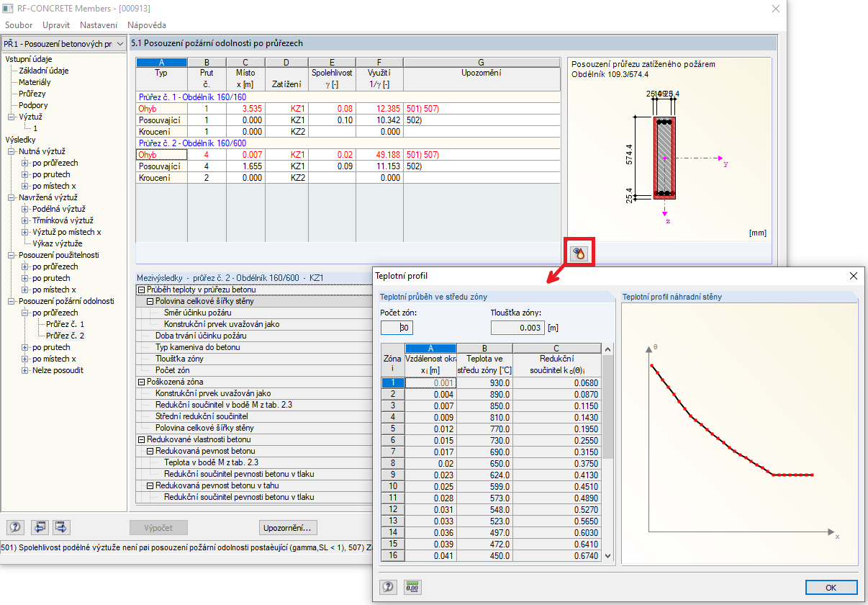Click the Výpočet button

(160, 528)
